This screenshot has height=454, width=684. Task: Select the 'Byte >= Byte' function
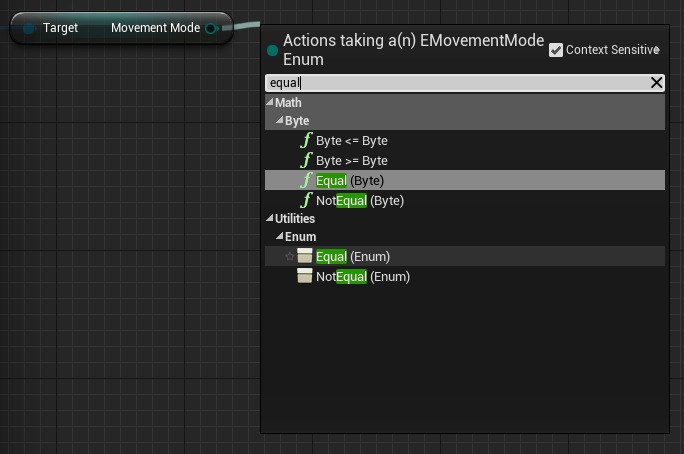(465, 160)
